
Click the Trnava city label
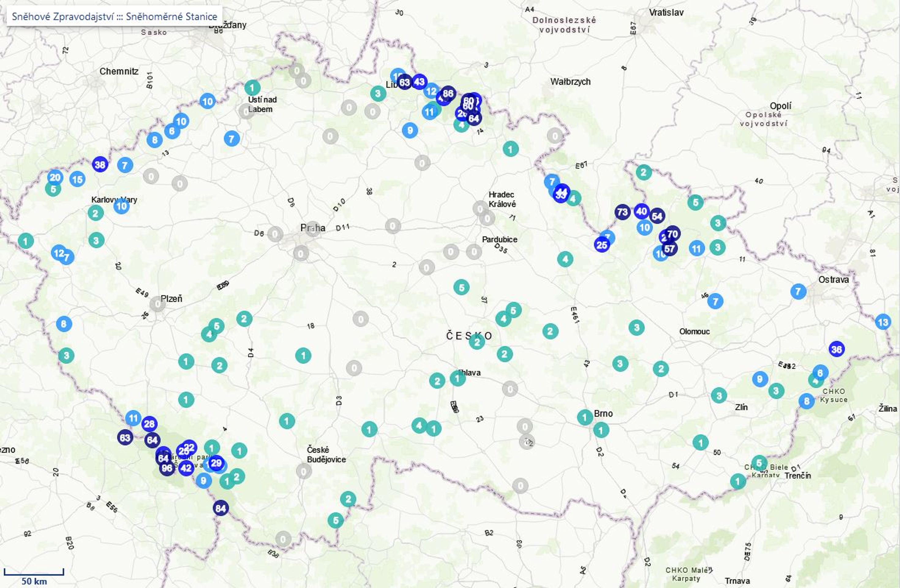point(737,581)
